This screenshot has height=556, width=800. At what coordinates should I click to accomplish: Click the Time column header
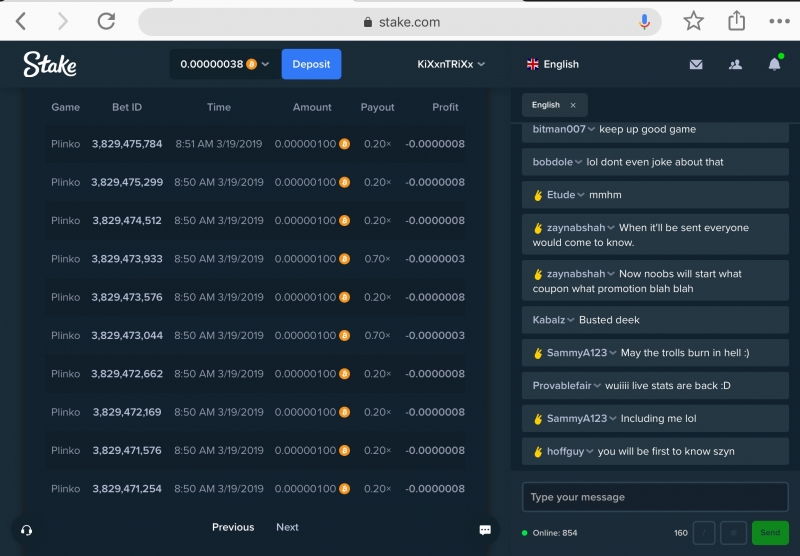pyautogui.click(x=219, y=107)
